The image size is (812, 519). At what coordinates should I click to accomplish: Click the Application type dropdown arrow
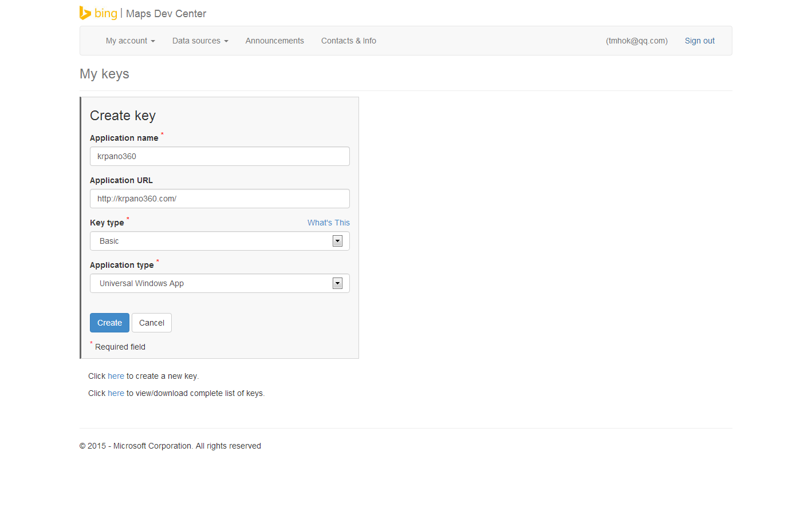click(x=337, y=283)
